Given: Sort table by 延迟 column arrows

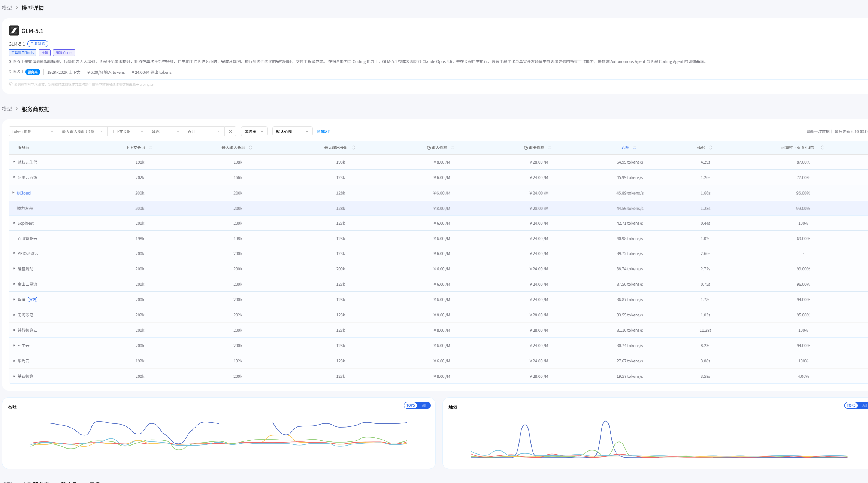Looking at the screenshot, I should pos(711,148).
